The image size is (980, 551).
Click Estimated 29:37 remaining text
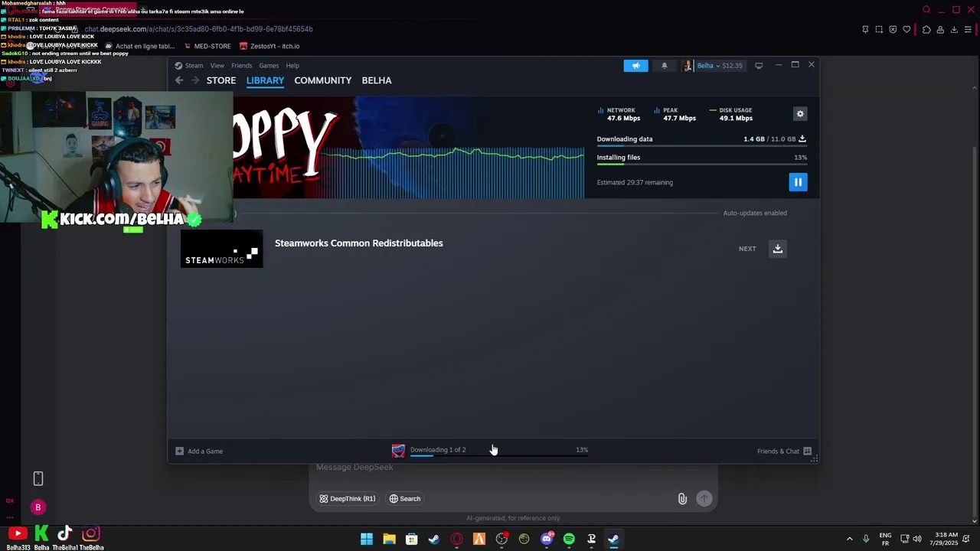tap(635, 183)
